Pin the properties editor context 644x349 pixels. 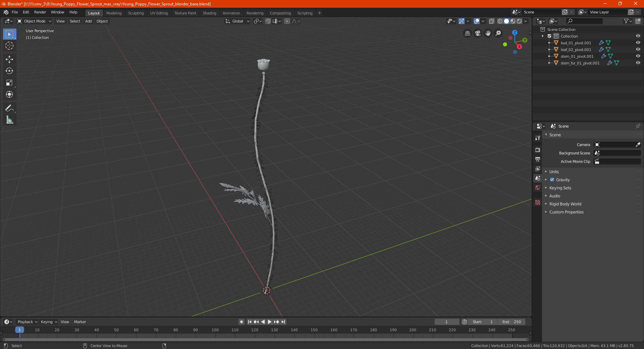[x=638, y=126]
